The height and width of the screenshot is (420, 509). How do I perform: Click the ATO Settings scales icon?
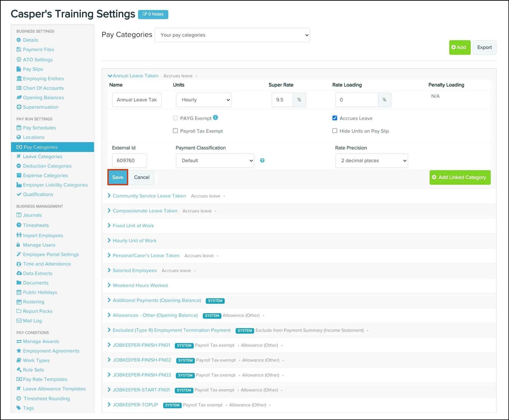pos(19,59)
